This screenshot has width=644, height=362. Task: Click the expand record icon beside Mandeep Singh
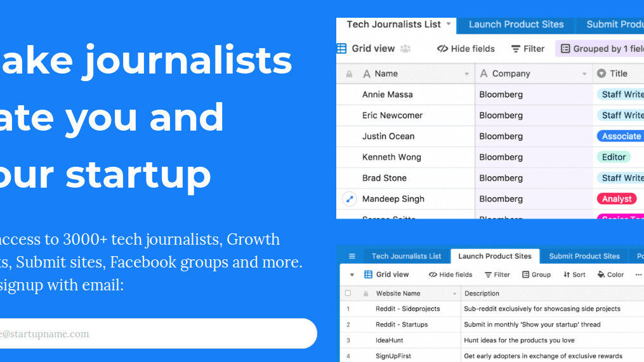coord(349,199)
